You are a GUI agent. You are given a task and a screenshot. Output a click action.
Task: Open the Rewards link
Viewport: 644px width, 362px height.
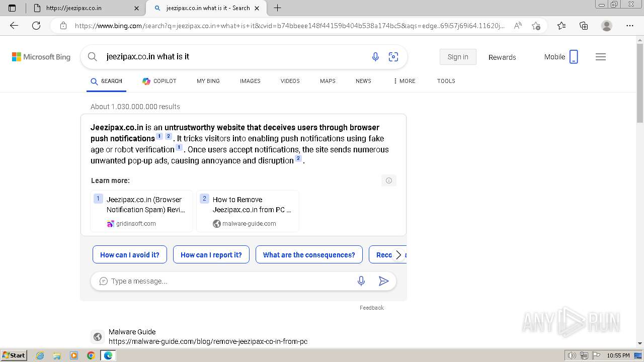pos(502,57)
